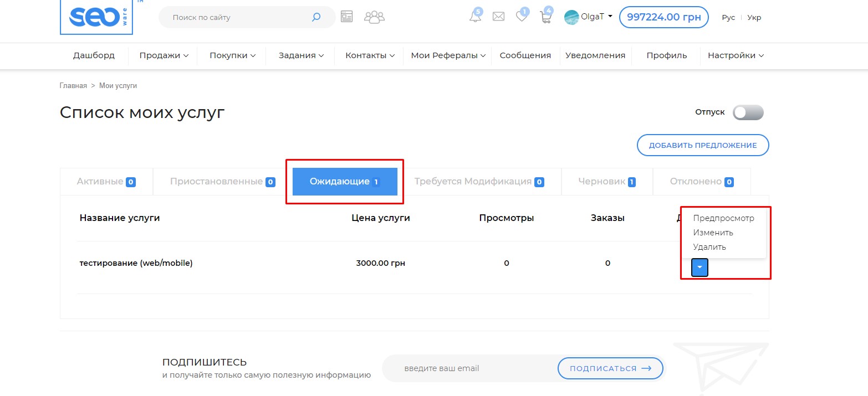Toggle the Отпуск vacation switch
The height and width of the screenshot is (396, 868).
748,112
